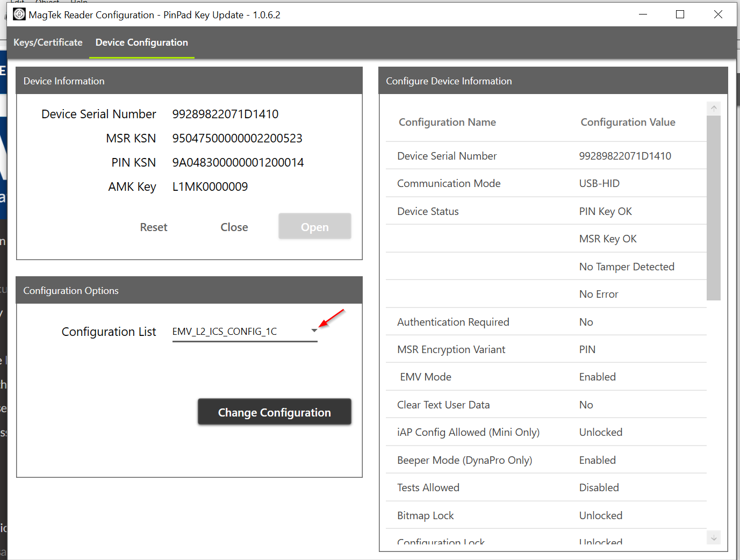Click the Configuration Value column header

628,122
